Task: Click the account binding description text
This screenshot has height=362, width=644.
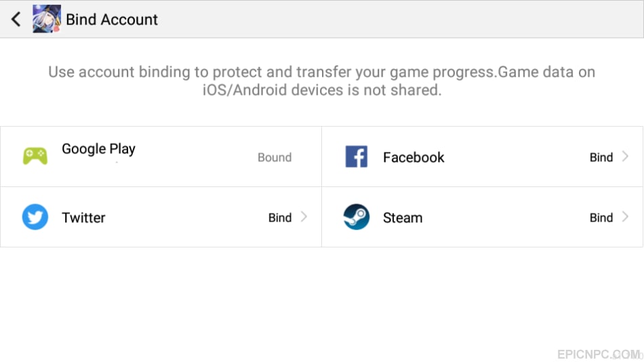Action: 322,81
